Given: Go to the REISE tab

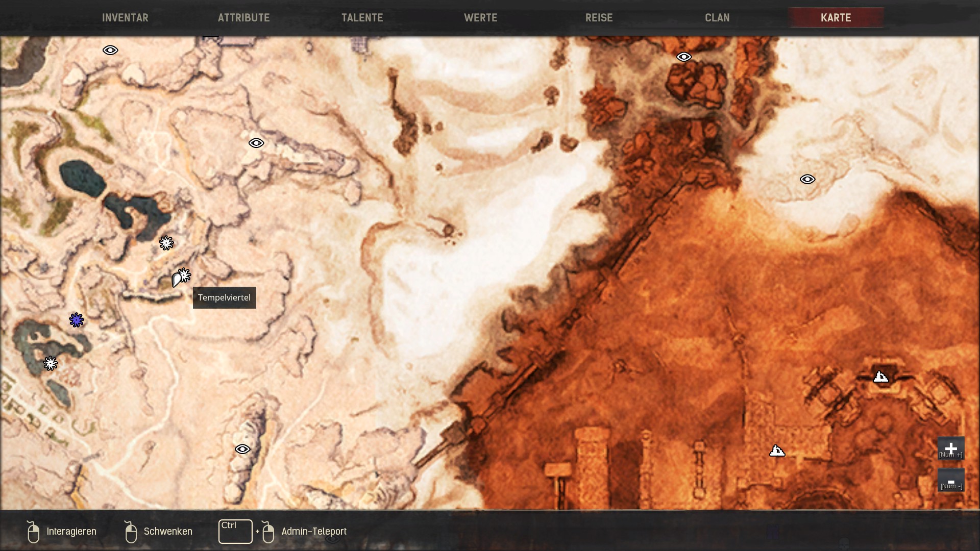Looking at the screenshot, I should (x=599, y=18).
